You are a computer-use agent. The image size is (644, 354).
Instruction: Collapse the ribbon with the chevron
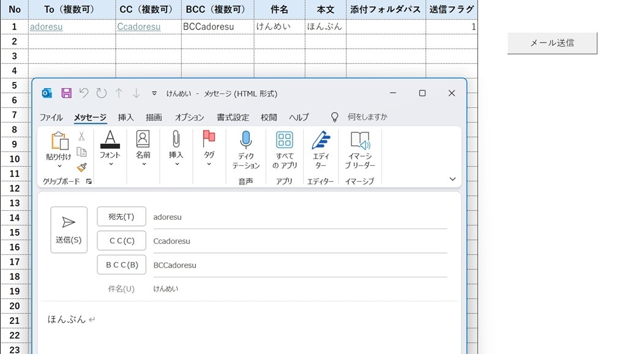tap(452, 179)
